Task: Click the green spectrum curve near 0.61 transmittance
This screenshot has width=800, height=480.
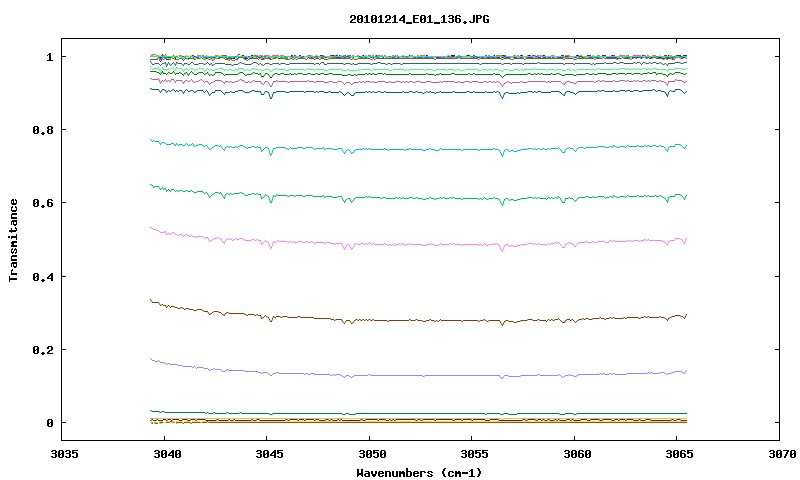Action: [418, 198]
